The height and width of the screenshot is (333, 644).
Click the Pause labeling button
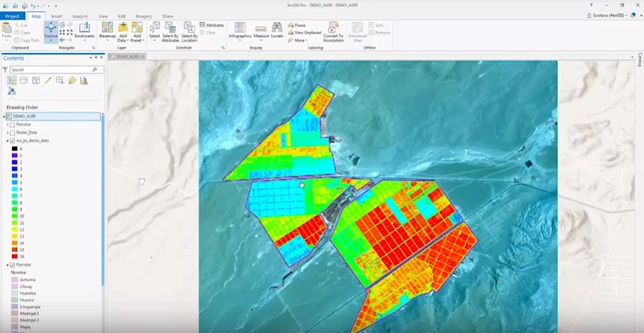295,25
